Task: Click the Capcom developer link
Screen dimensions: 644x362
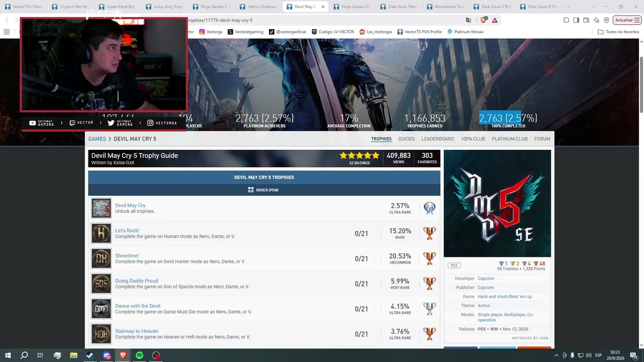Action: click(486, 279)
